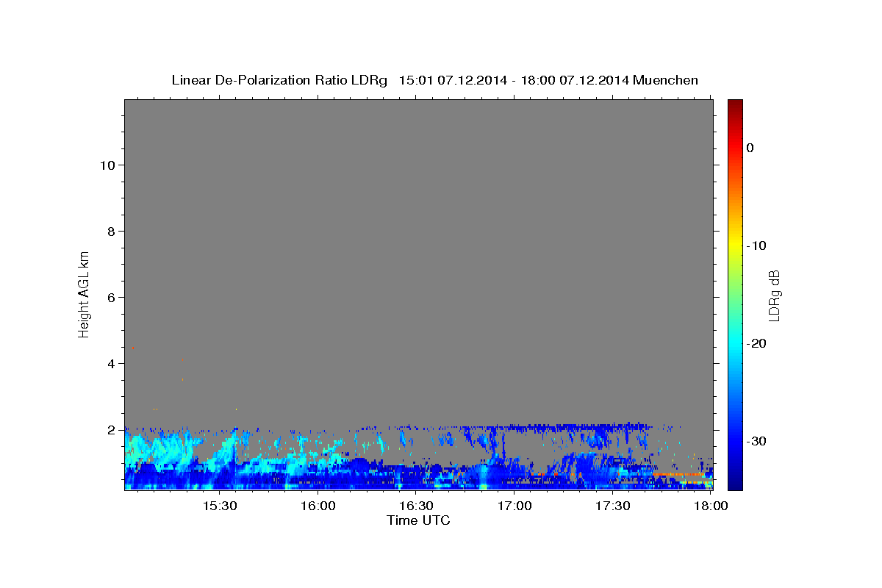
Task: Click the colorbar value label -10
Action: [756, 245]
